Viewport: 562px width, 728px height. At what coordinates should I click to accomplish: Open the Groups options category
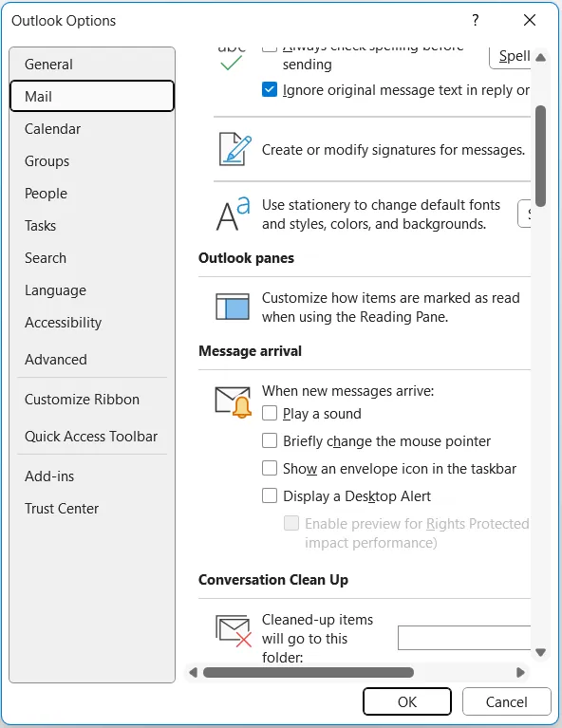coord(92,161)
